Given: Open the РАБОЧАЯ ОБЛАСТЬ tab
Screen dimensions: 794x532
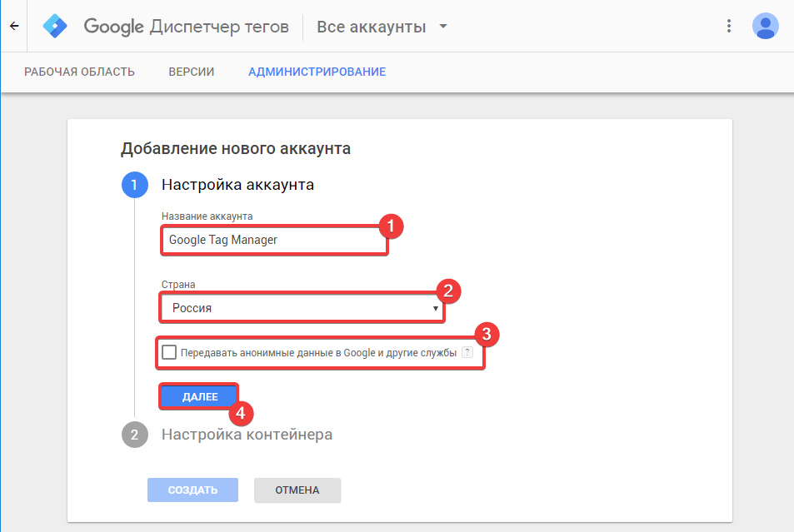Looking at the screenshot, I should (81, 72).
